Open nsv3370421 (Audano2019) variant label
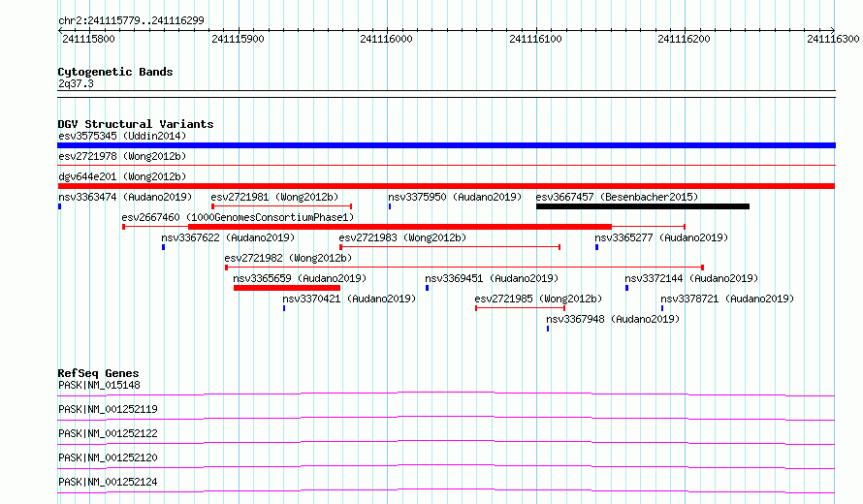 [x=349, y=299]
